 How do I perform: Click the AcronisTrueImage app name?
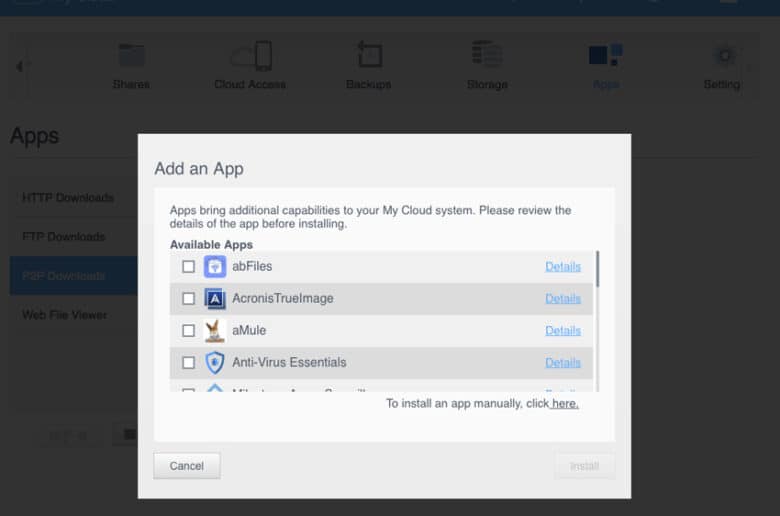click(x=283, y=299)
